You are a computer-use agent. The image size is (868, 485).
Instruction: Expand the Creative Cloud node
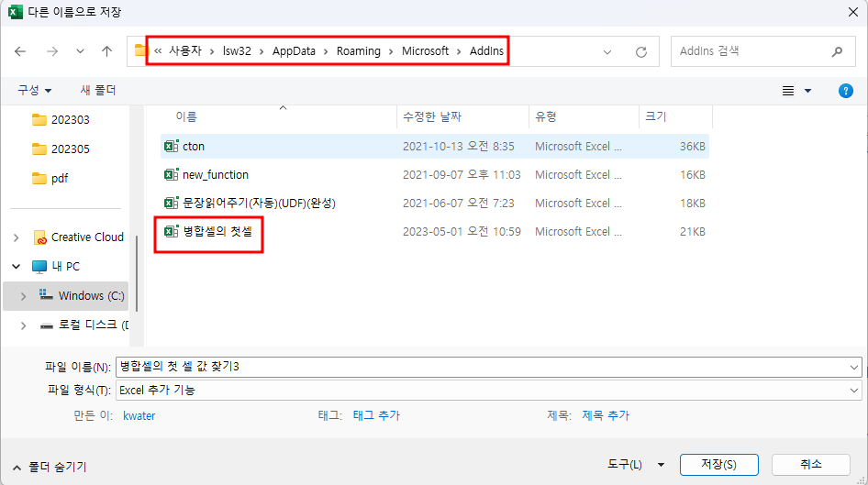point(16,237)
